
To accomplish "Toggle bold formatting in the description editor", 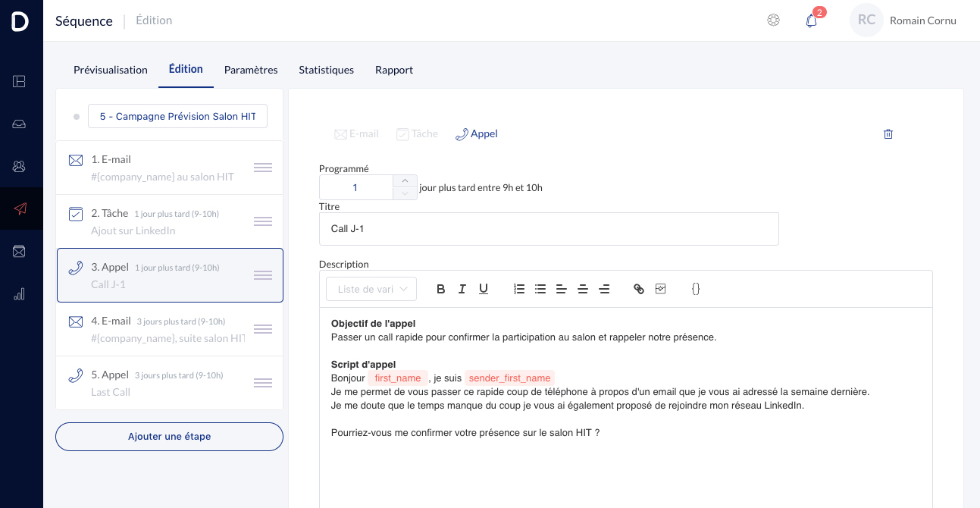I will pos(441,289).
